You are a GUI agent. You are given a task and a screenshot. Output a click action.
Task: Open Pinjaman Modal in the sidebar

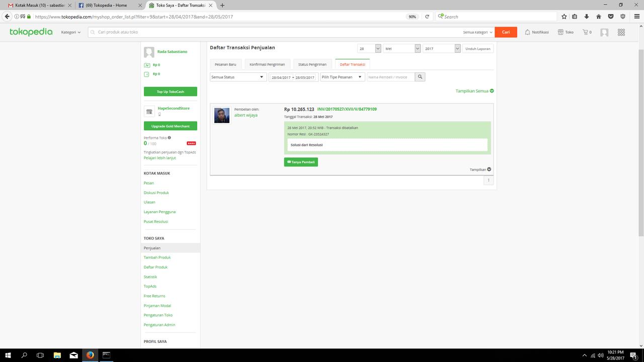click(x=157, y=306)
